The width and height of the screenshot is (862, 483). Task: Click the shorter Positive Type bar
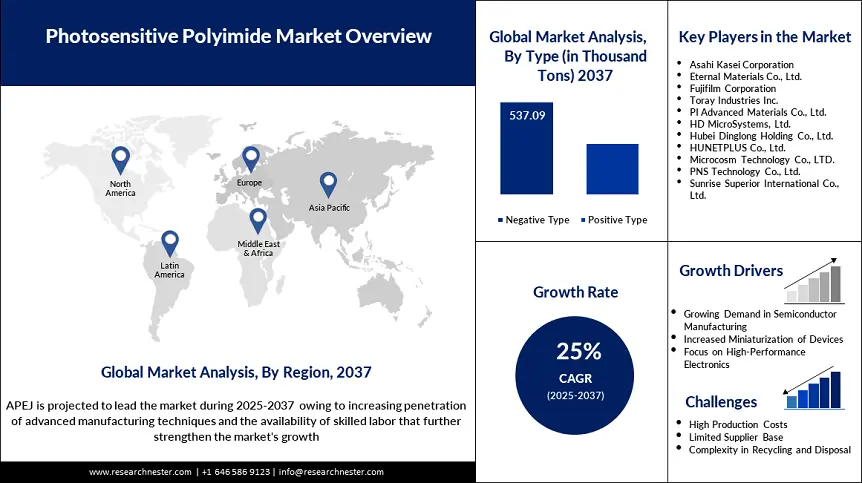[611, 169]
